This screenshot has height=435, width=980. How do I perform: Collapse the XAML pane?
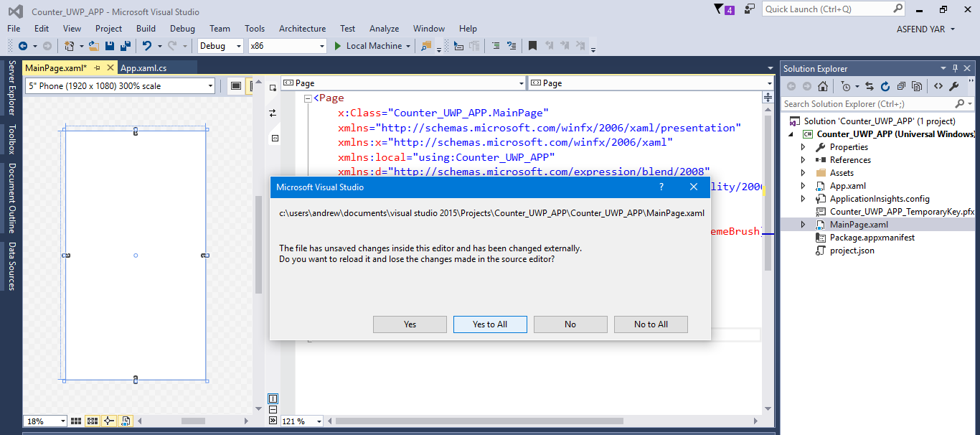click(273, 421)
